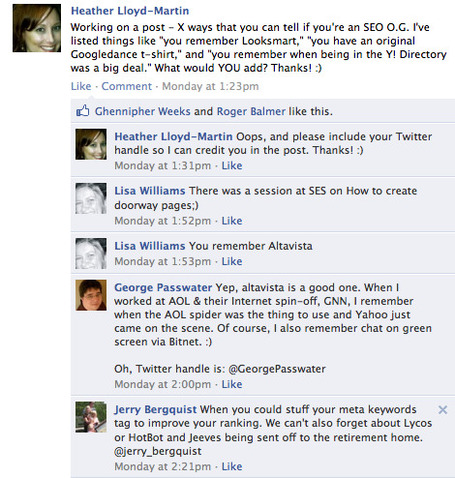Click the thumbs-up like icon

click(x=83, y=111)
